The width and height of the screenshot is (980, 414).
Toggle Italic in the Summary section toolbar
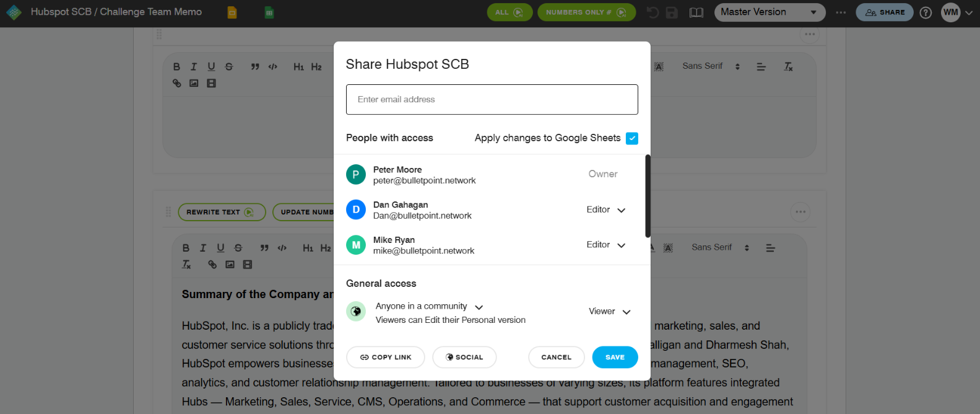click(203, 248)
